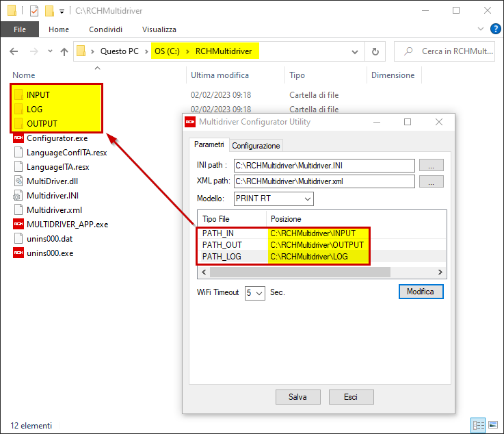504x434 pixels.
Task: Expand the ribbon chevron
Action: [x=481, y=29]
